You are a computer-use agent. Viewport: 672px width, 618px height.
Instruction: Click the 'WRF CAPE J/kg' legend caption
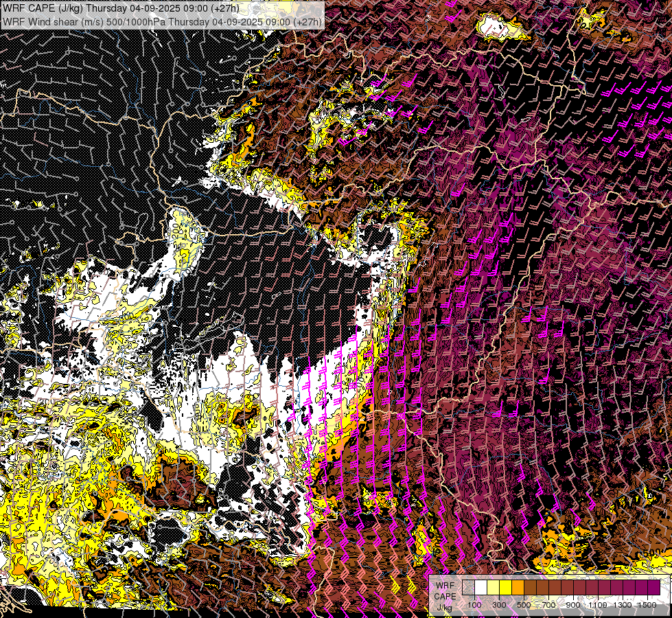445,597
